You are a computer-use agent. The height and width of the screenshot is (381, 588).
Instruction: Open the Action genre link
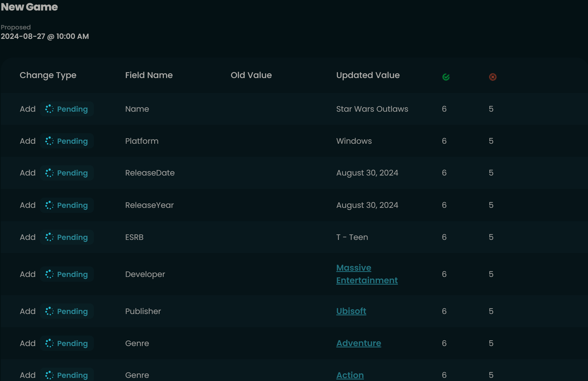350,375
